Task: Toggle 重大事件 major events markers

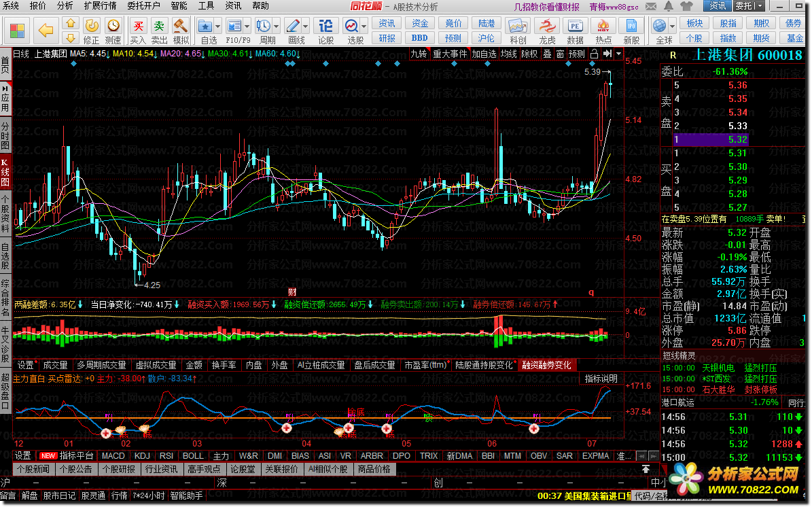Action: coord(450,54)
